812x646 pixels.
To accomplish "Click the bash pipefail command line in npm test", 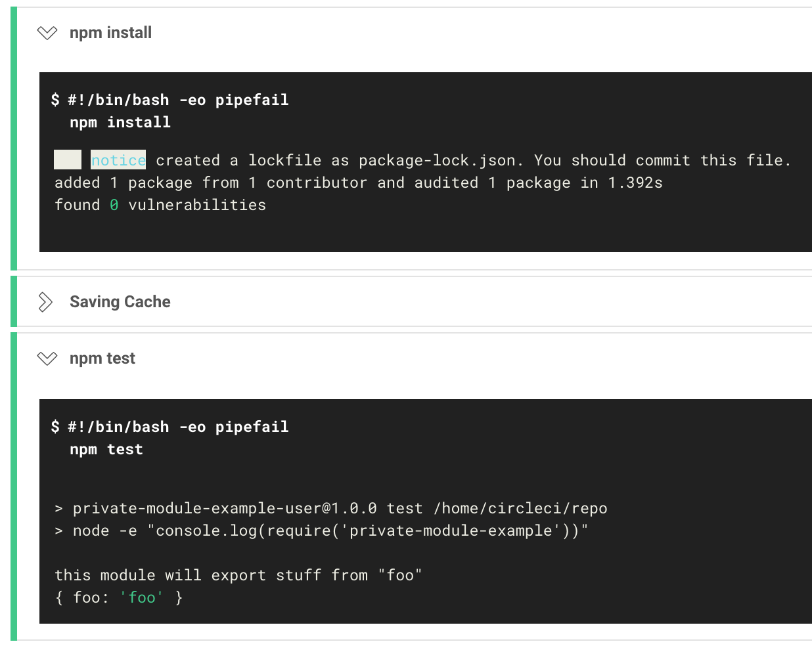I will click(169, 427).
